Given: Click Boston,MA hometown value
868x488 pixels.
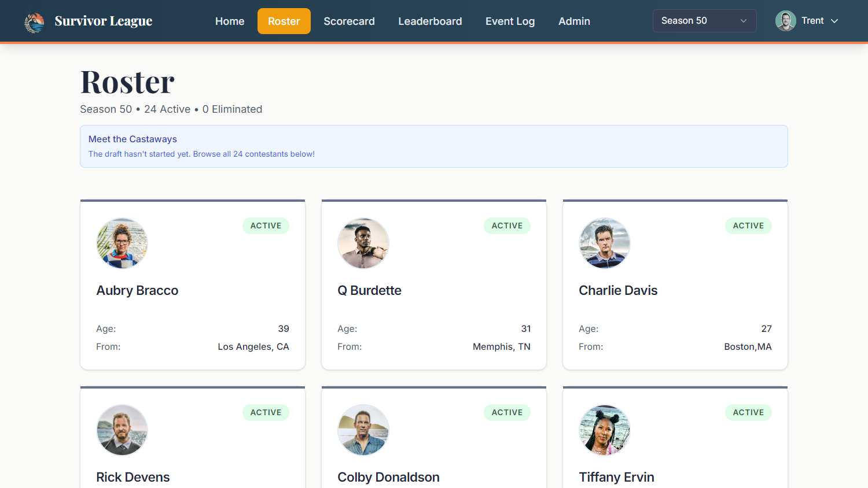Looking at the screenshot, I should [748, 347].
